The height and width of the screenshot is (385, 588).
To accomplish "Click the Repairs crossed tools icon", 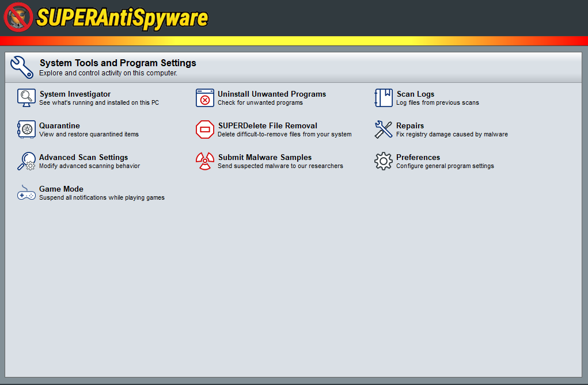I will coord(383,129).
